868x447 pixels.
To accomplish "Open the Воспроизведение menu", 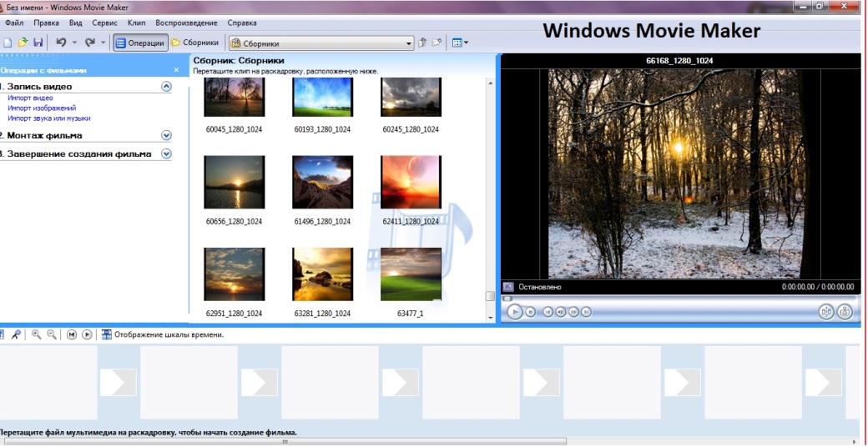I will pos(186,23).
